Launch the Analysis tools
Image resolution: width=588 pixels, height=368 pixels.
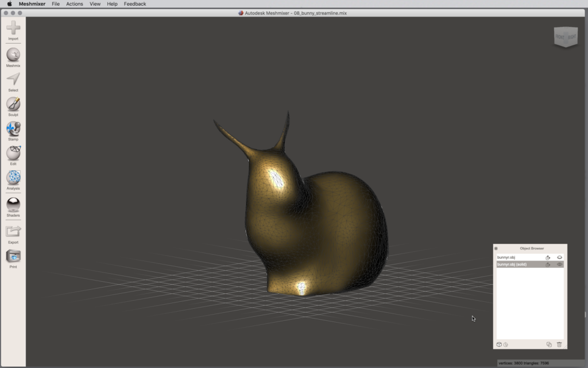[x=13, y=178]
